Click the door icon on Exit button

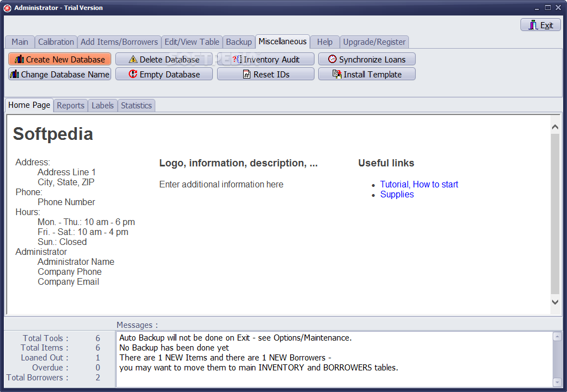(533, 25)
